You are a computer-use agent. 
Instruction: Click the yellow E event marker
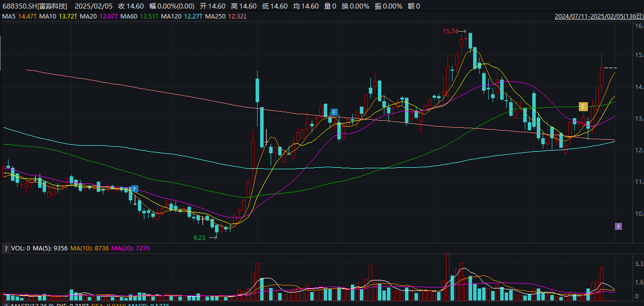pos(583,106)
